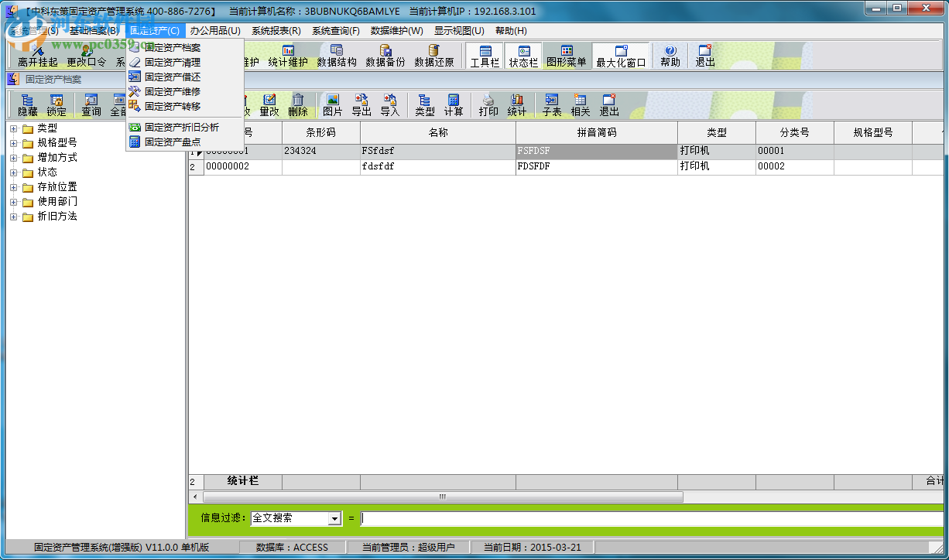This screenshot has width=949, height=560.
Task: Select the cell containing fdsfdf
Action: pyautogui.click(x=438, y=166)
